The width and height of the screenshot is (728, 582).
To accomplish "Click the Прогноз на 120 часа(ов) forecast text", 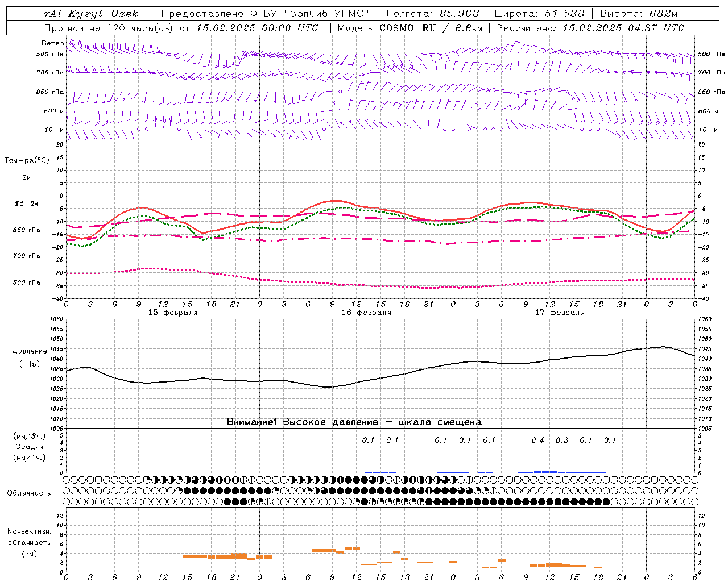I will pos(110,28).
